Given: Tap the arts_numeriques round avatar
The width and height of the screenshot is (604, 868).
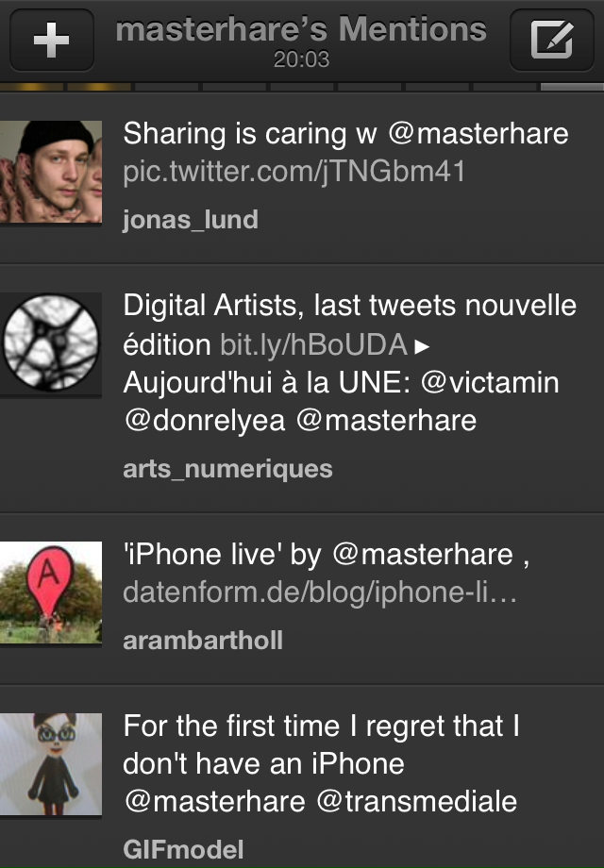Looking at the screenshot, I should coord(51,343).
